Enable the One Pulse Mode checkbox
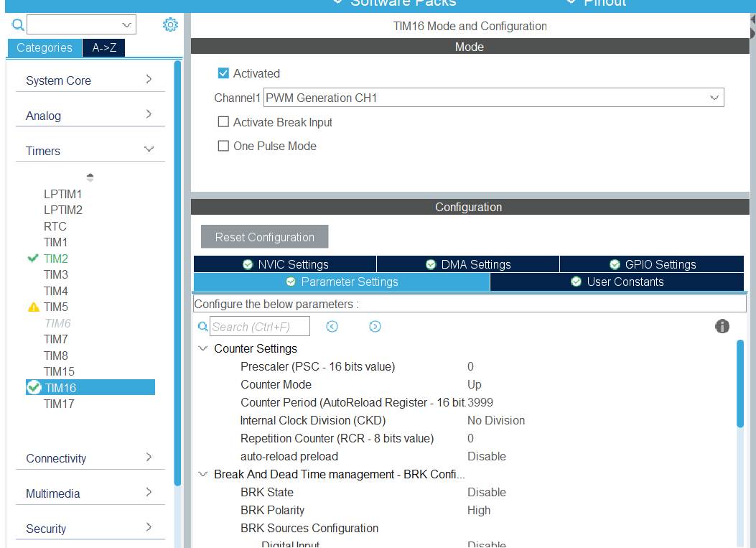 pyautogui.click(x=223, y=146)
